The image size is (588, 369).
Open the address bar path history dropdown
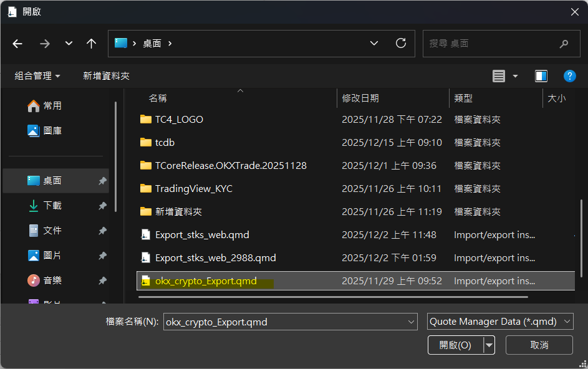(374, 44)
